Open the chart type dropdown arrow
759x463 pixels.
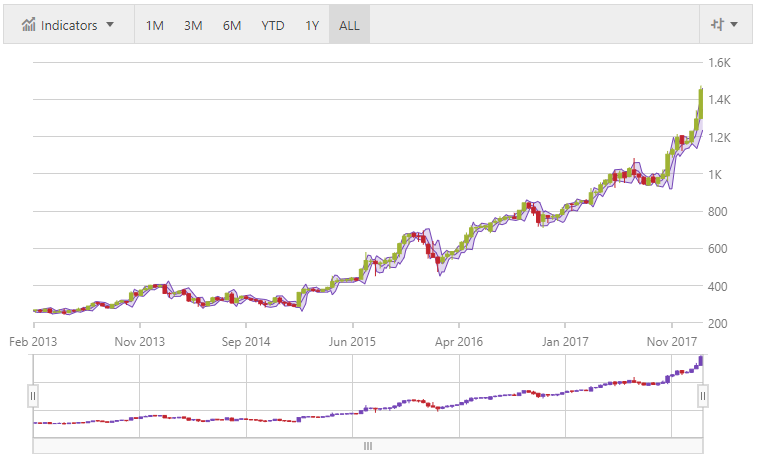(x=734, y=24)
